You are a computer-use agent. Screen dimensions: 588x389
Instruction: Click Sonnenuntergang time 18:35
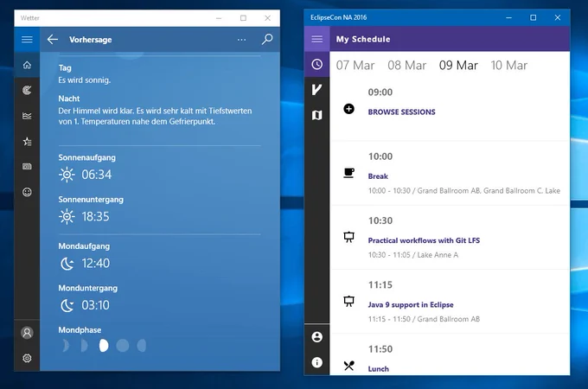click(x=96, y=217)
